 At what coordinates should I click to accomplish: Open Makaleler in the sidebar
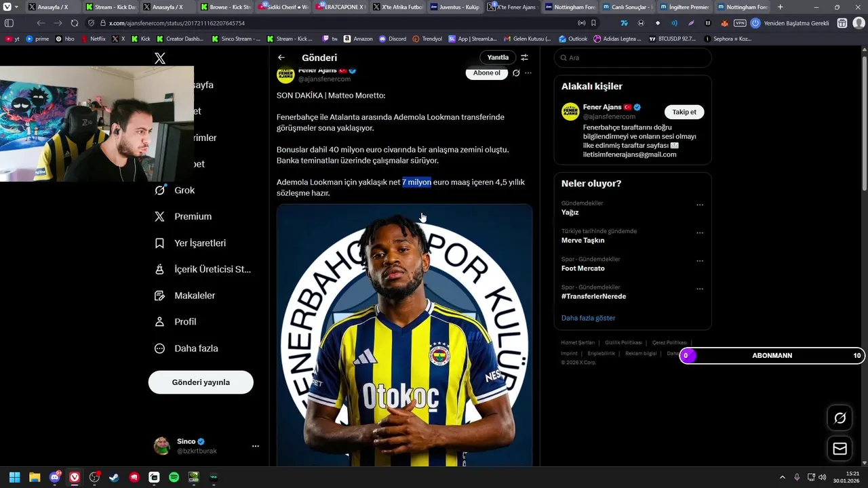pos(185,296)
